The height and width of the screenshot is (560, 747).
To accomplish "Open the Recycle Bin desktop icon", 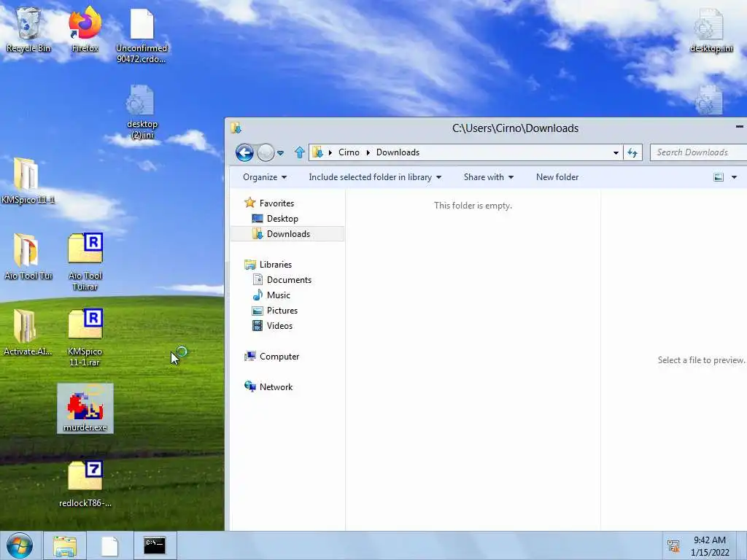I will point(28,29).
